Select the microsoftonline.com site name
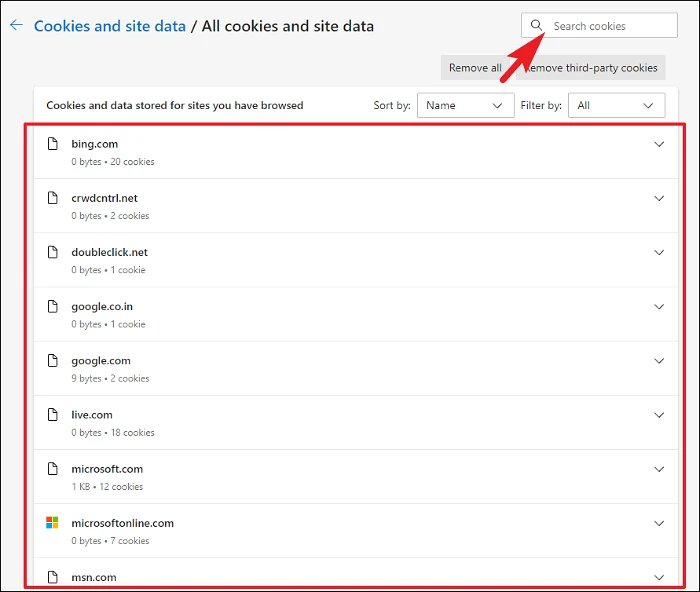The width and height of the screenshot is (700, 592). 122,523
